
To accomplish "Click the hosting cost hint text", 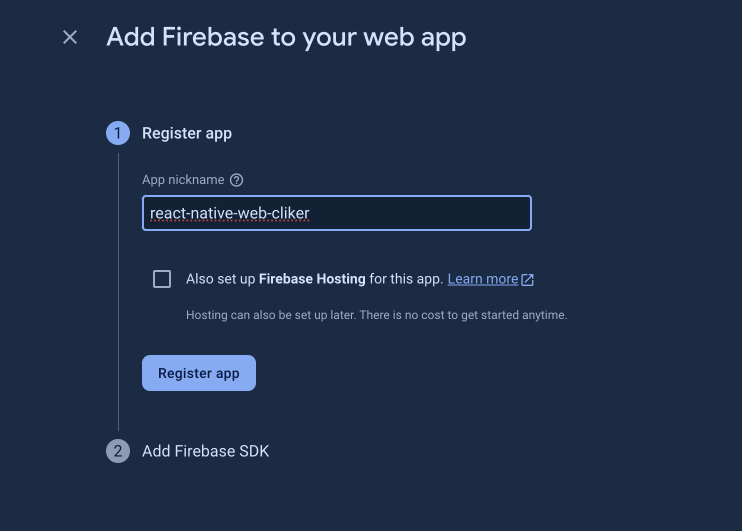I will point(376,315).
